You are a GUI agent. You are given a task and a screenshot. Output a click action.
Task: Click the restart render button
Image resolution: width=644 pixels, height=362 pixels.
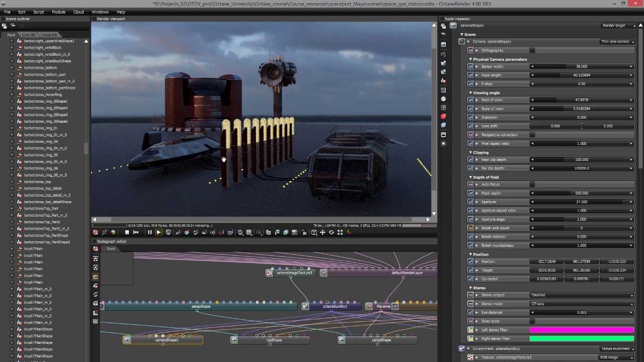[x=136, y=232]
